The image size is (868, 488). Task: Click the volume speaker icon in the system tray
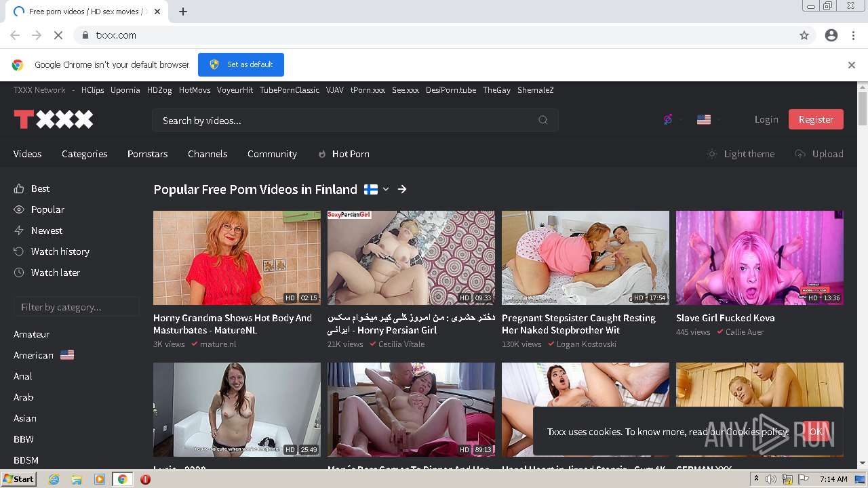click(770, 479)
